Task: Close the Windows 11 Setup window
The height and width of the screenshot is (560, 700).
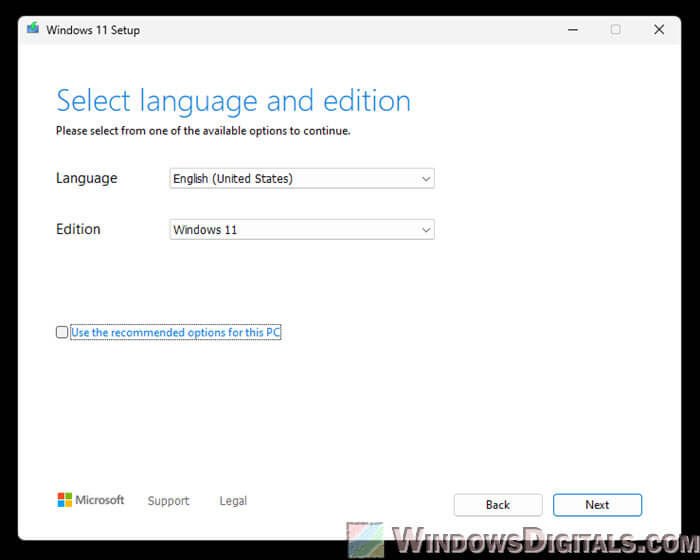Action: click(x=659, y=30)
